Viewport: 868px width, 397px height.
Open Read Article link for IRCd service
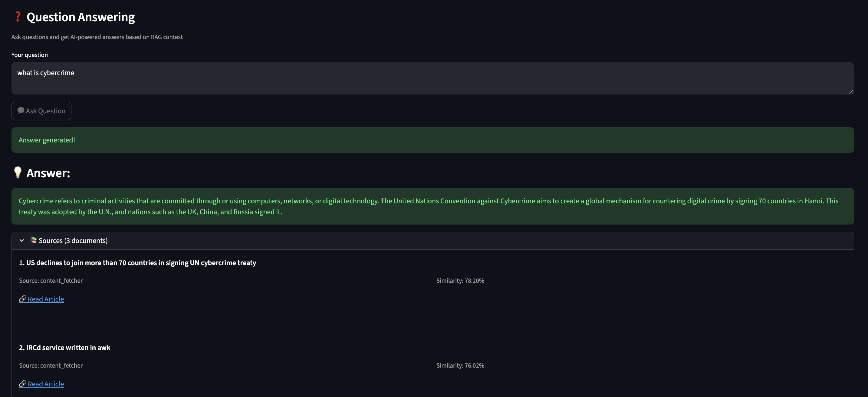pos(45,383)
